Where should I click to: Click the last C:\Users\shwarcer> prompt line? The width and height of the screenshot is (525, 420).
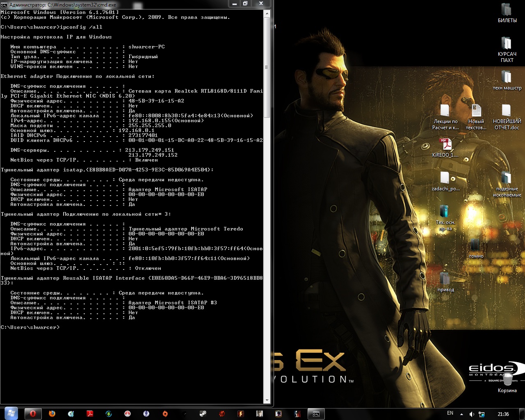pos(30,327)
